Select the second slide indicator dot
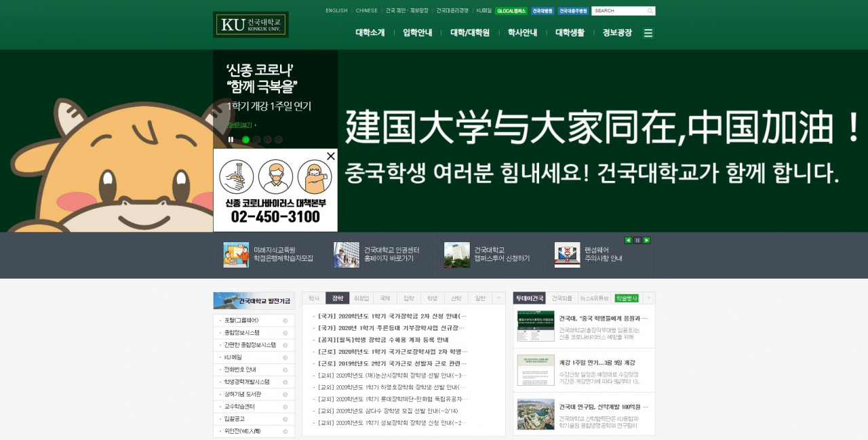Viewport: 868px width, 440px height. pos(256,140)
